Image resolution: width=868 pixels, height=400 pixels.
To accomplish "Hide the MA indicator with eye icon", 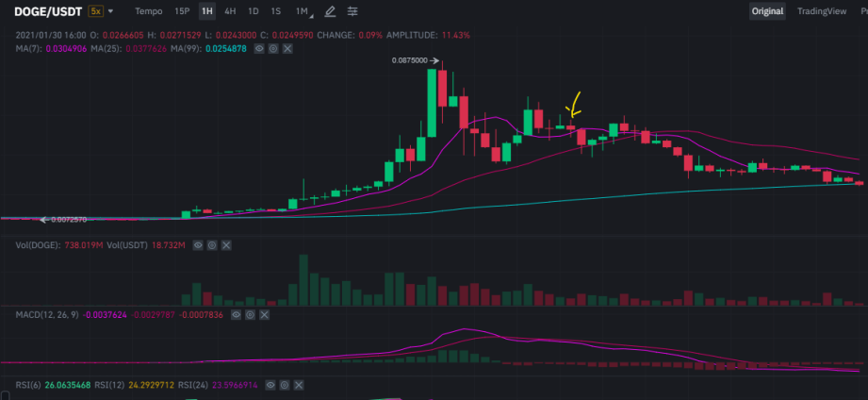I will pos(258,49).
